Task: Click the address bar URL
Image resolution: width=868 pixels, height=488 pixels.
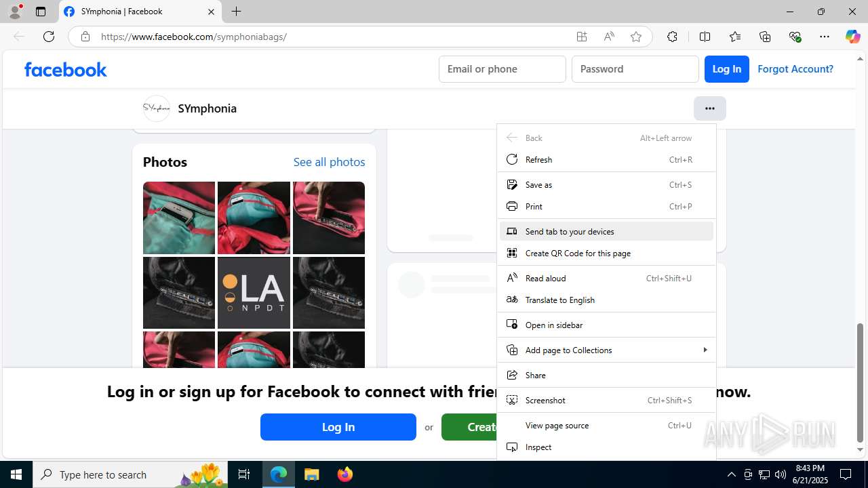Action: click(194, 37)
